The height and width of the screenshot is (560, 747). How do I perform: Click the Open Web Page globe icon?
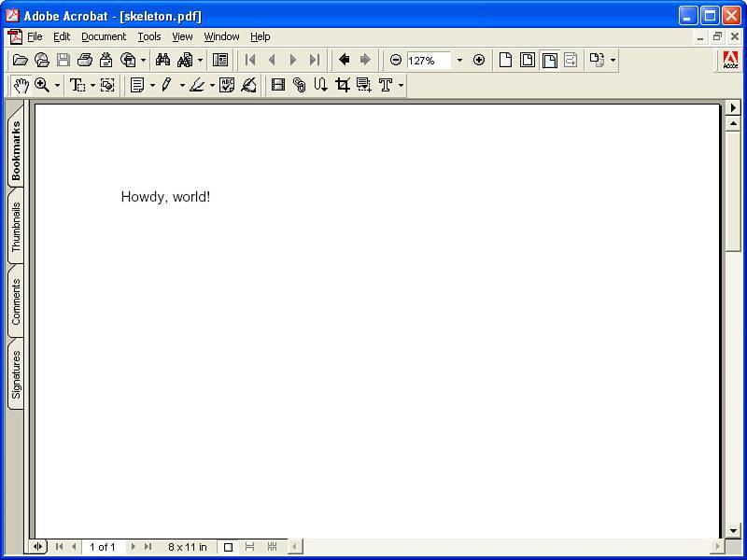(x=42, y=60)
